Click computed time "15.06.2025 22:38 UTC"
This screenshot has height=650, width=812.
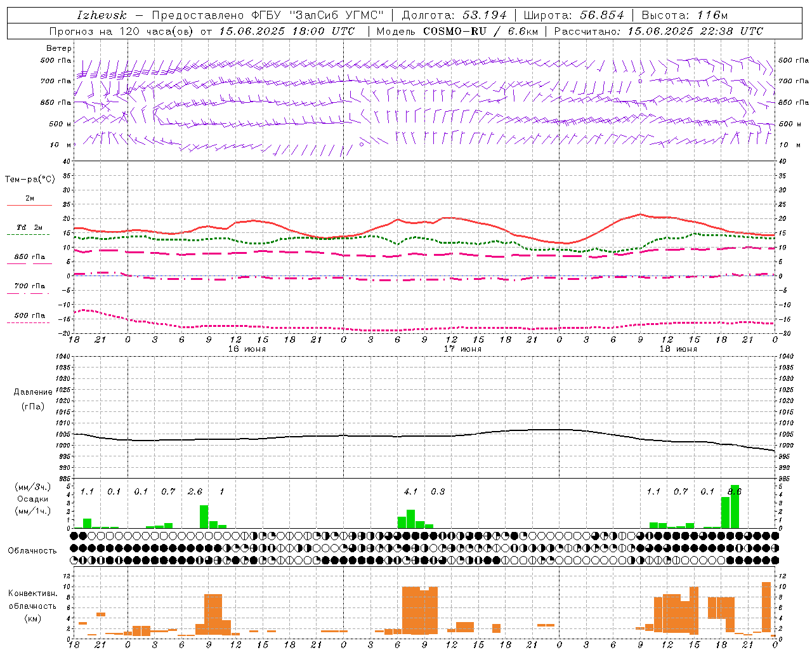(x=695, y=31)
